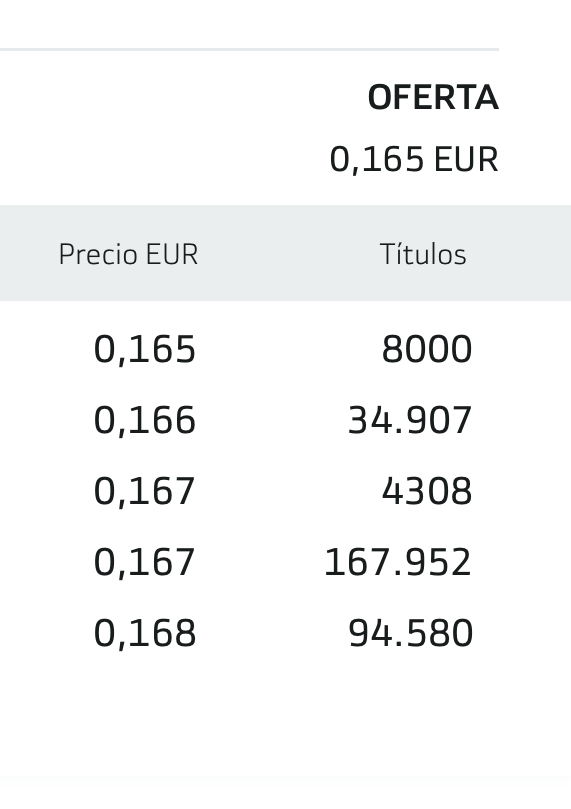571x809 pixels.
Task: Select the 94.580 titles value
Action: point(411,633)
